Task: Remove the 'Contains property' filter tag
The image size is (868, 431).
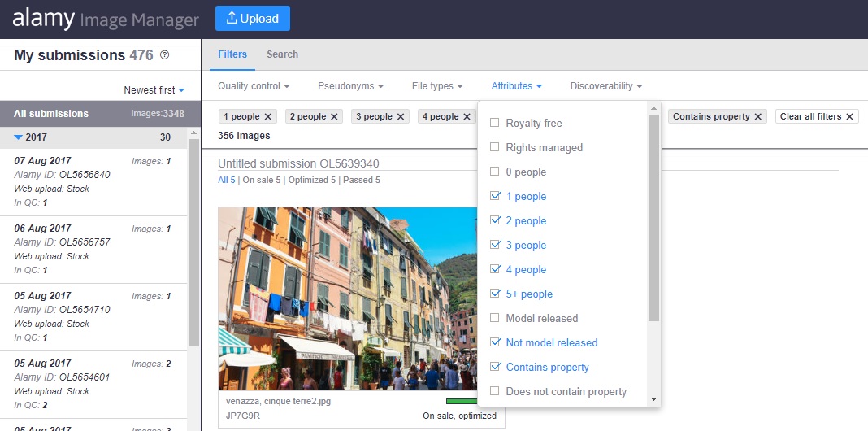Action: click(758, 116)
